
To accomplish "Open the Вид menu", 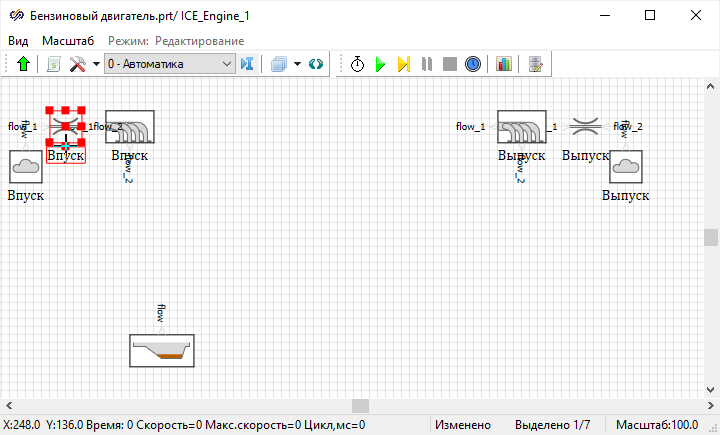I will (18, 40).
